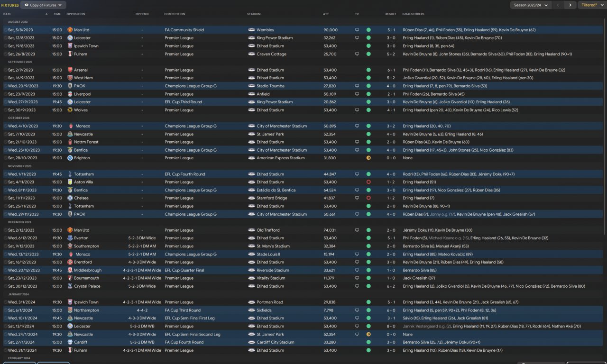Viewport: 607px width, 364px height.
Task: Click the 8 - 0 result score
Action: pos(391,327)
